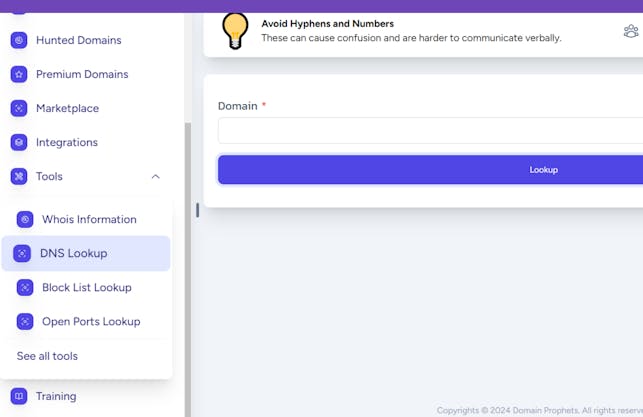Screen dimensions: 643x417
Task: Click the Open Ports Lookup icon
Action: tap(25, 322)
